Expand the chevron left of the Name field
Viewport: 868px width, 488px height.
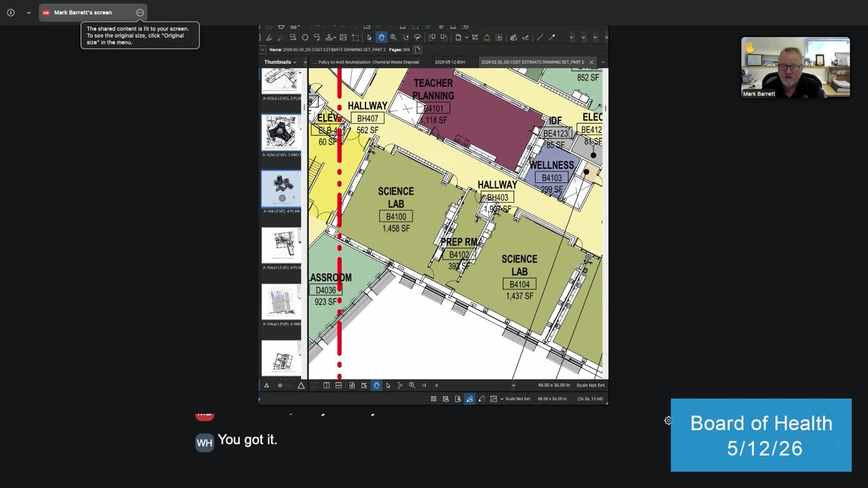262,49
